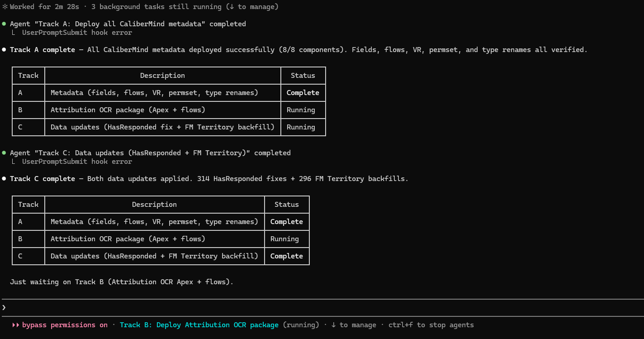Toggle the "bypass permissions on" mode indicator

pos(65,325)
